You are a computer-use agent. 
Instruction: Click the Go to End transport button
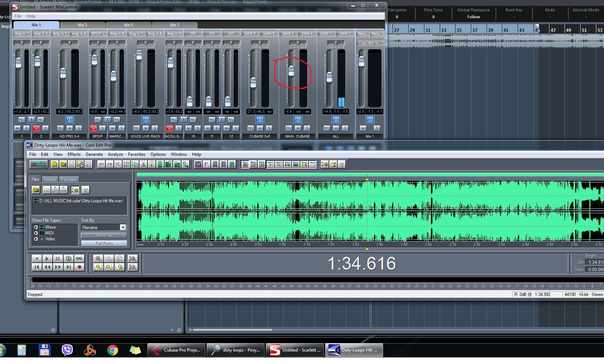[68, 267]
